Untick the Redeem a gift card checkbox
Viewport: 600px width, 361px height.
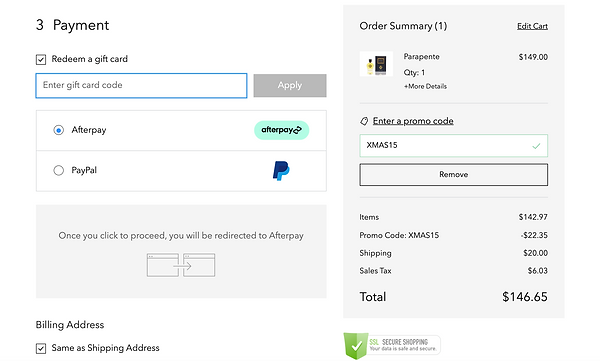pyautogui.click(x=41, y=59)
